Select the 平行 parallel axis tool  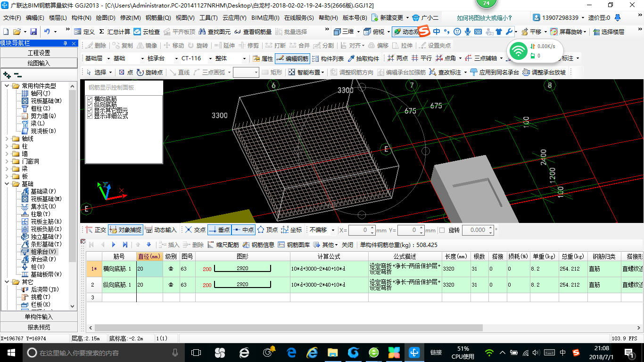[422, 58]
